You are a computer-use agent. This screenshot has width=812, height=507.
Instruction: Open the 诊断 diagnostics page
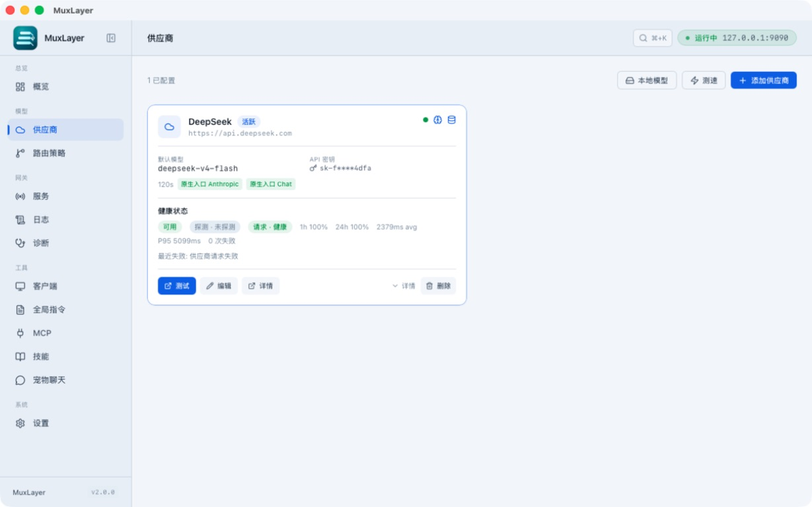(x=65, y=243)
